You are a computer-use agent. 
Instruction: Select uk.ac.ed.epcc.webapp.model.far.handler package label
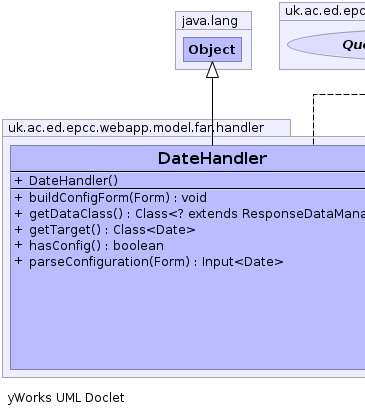[136, 128]
